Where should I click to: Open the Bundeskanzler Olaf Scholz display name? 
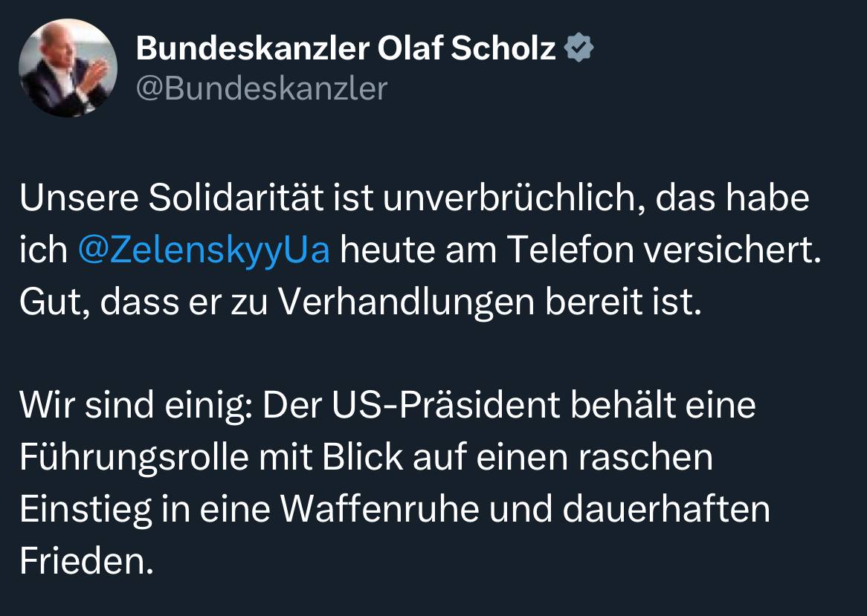click(346, 49)
